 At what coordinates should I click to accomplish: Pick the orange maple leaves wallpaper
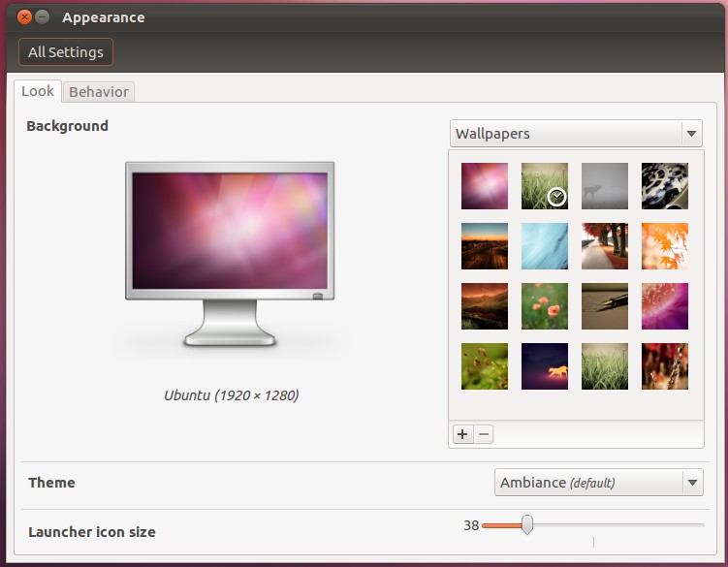pyautogui.click(x=665, y=246)
